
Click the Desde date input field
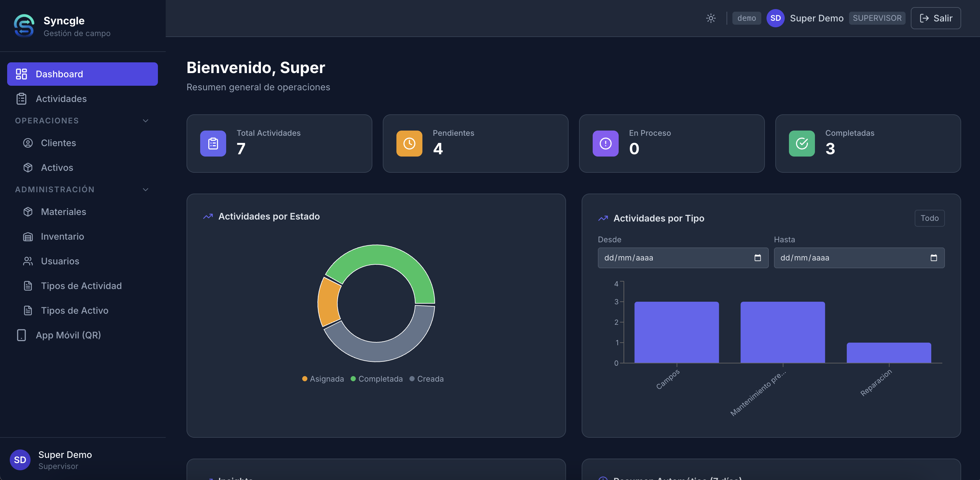[x=683, y=258]
